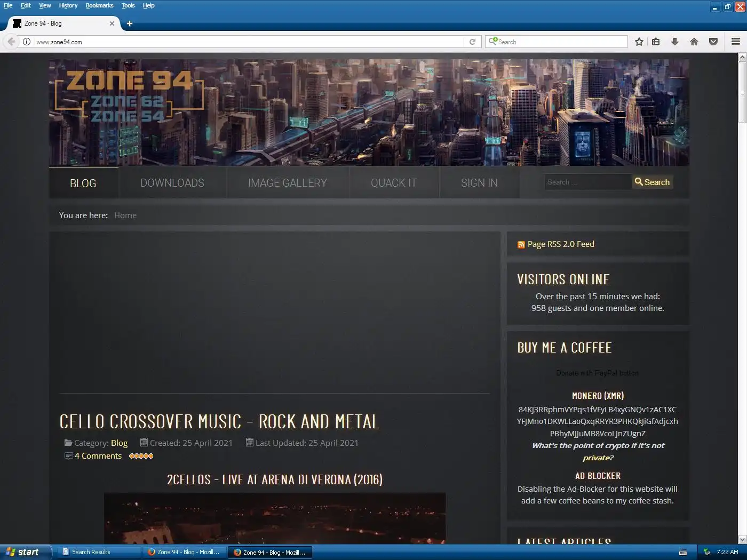Viewport: 747px width, 560px height.
Task: Open the QUACK IT page
Action: tap(394, 183)
